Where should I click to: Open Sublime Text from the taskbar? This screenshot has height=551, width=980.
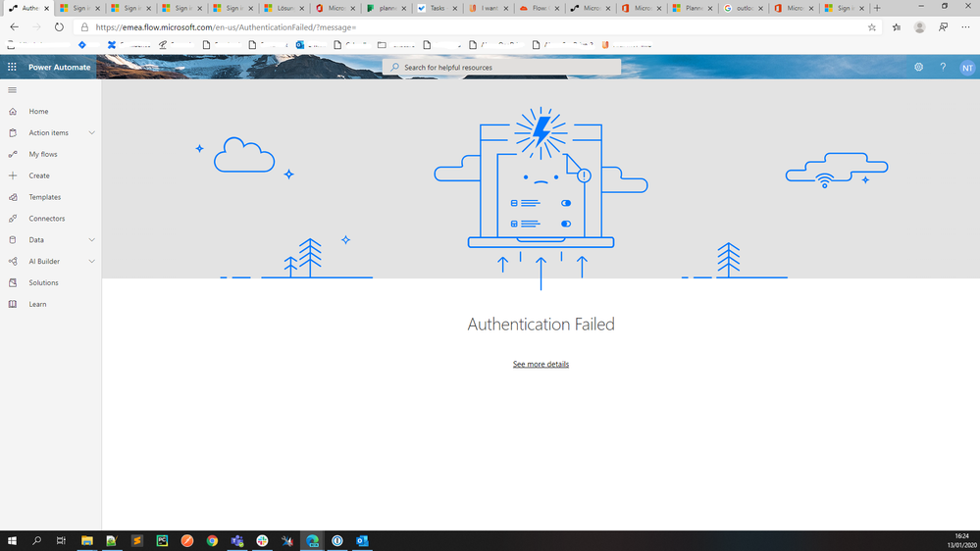click(137, 541)
